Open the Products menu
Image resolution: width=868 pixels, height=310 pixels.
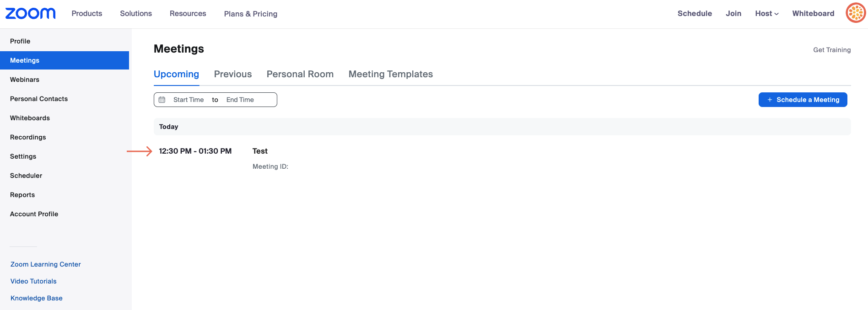(87, 14)
